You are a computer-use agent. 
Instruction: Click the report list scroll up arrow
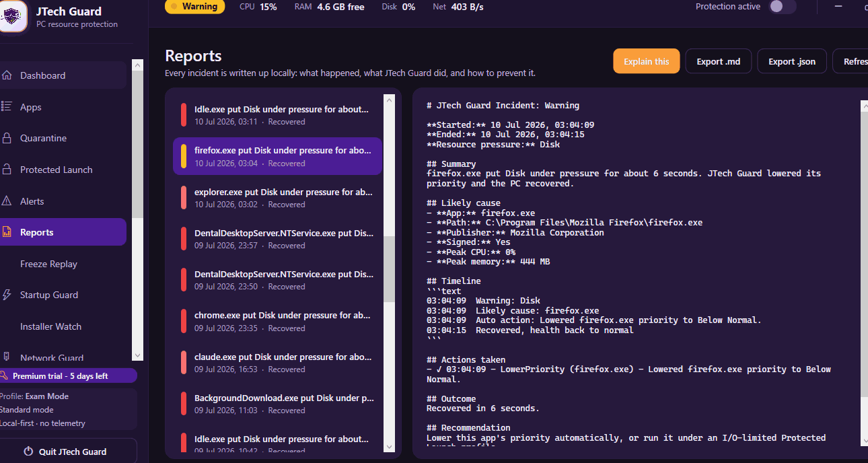pyautogui.click(x=389, y=100)
